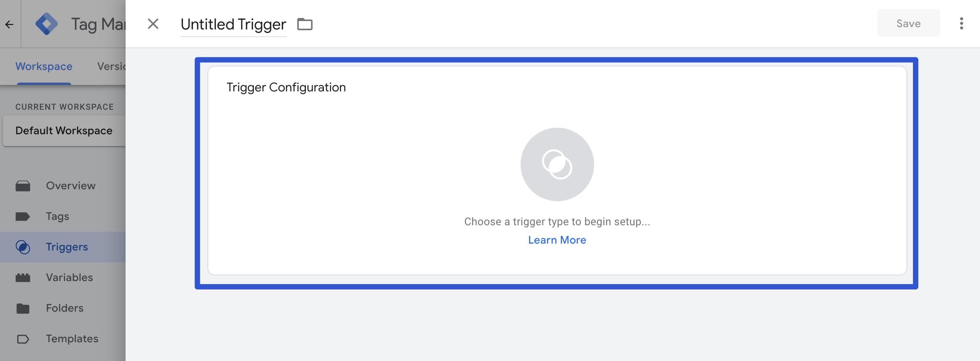Click the Folders sidebar icon
This screenshot has width=980, height=361.
tap(23, 308)
